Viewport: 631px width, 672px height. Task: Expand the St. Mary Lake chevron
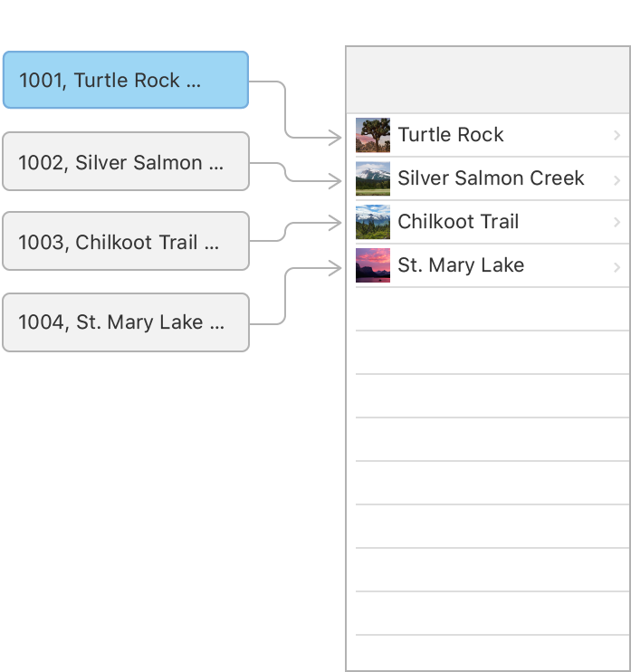coord(617,267)
